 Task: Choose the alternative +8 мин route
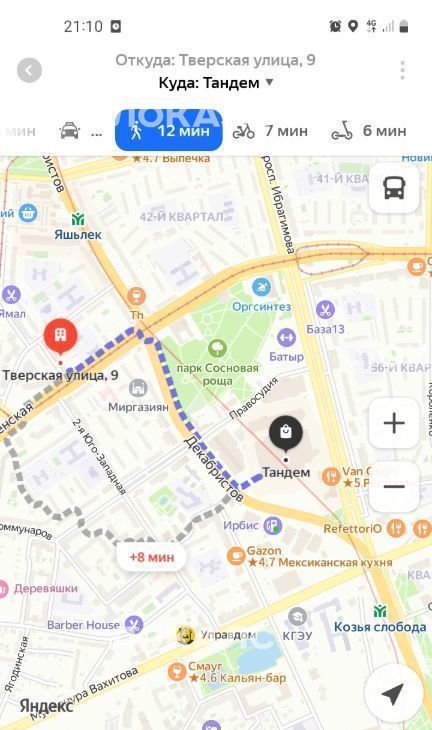(152, 557)
